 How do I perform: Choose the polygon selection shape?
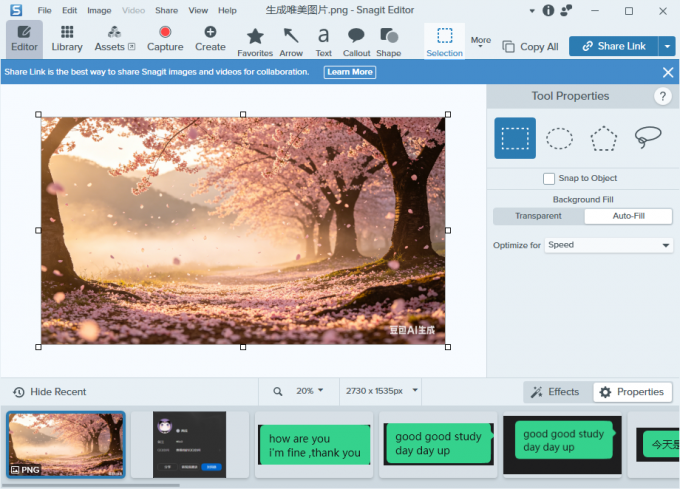coord(603,138)
